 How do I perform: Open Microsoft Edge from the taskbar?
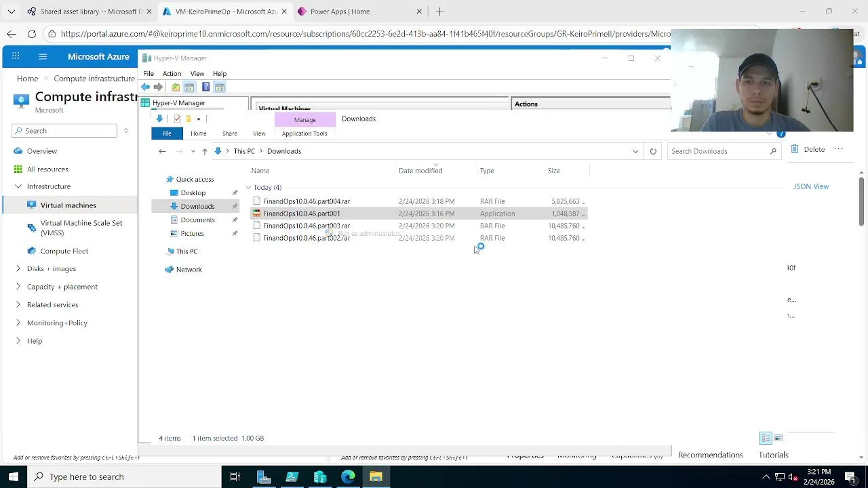pos(348,476)
